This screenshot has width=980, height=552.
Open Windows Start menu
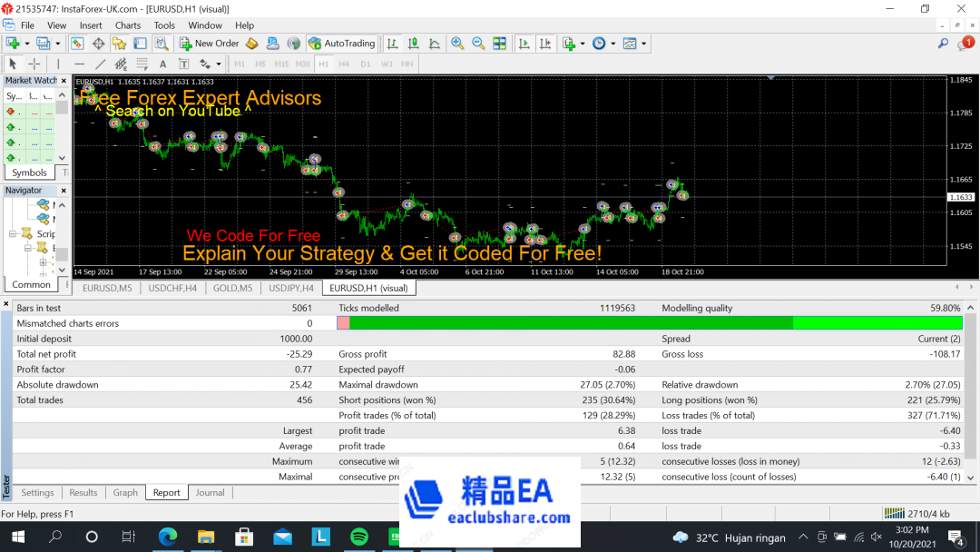[x=18, y=537]
